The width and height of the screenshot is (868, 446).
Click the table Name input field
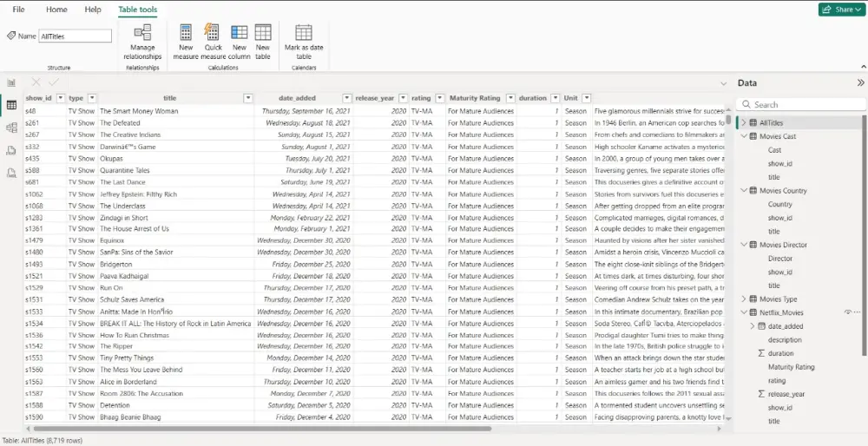[75, 36]
